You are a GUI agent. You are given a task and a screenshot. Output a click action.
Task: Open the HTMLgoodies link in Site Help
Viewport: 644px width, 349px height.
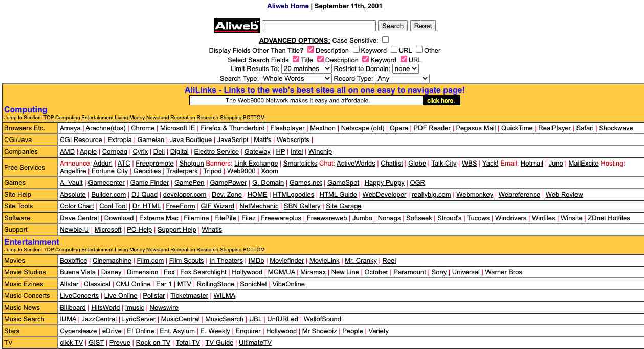[294, 195]
